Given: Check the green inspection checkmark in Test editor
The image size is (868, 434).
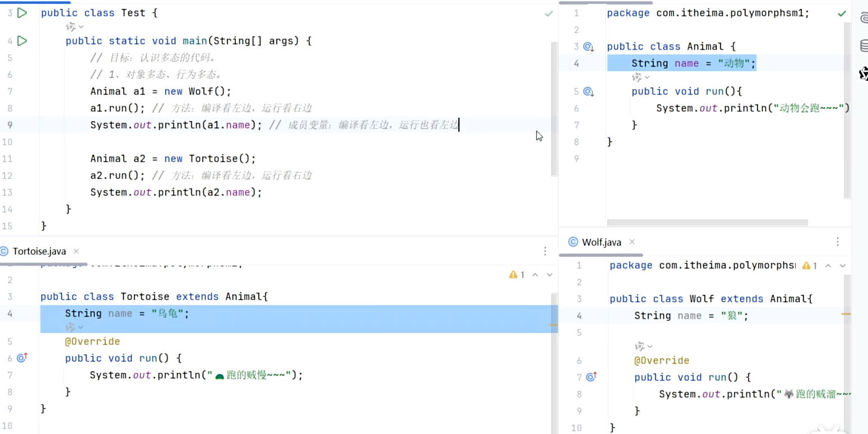Looking at the screenshot, I should [549, 13].
